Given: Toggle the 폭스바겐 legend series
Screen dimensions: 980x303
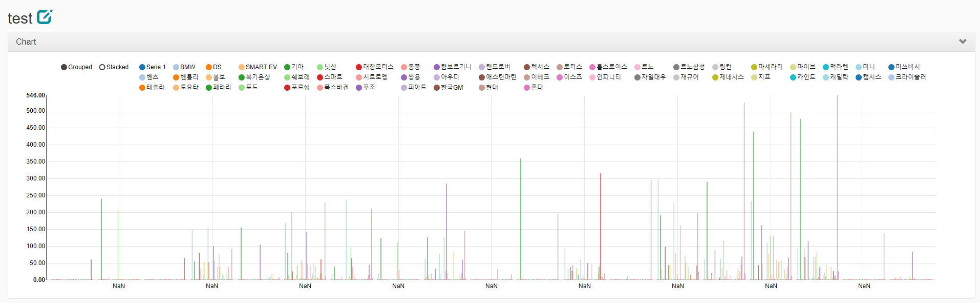Looking at the screenshot, I should [x=333, y=88].
